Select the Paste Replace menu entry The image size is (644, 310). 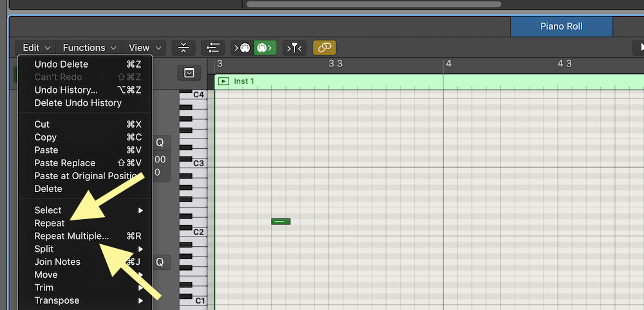pyautogui.click(x=85, y=163)
